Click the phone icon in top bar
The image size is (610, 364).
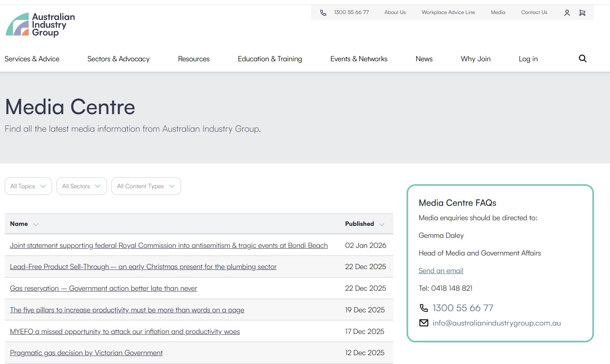[323, 13]
